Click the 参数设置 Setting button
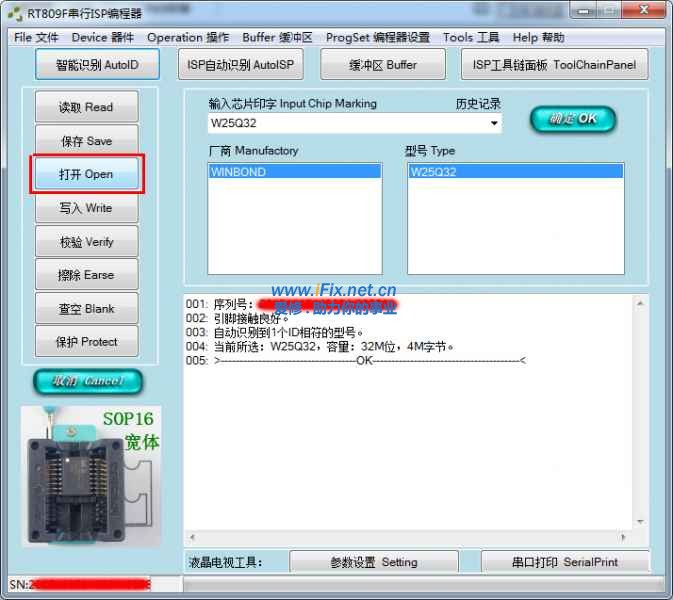This screenshot has height=600, width=673. pos(374,562)
